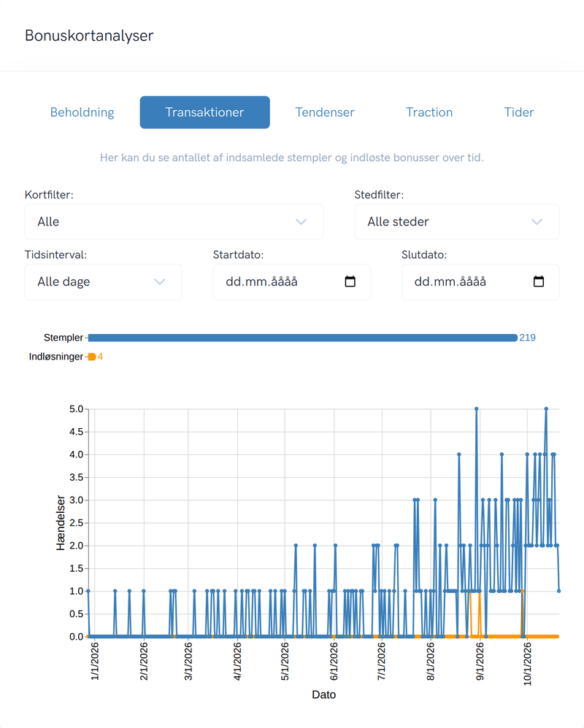Open the Tidsinterval dropdown showing Alle dage
The image size is (584, 728).
(103, 282)
